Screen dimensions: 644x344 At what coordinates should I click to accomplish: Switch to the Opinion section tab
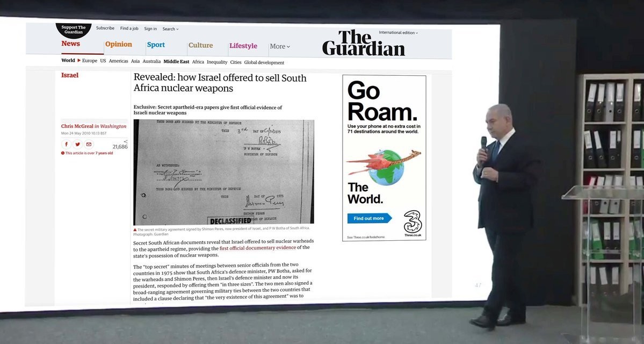coord(118,45)
